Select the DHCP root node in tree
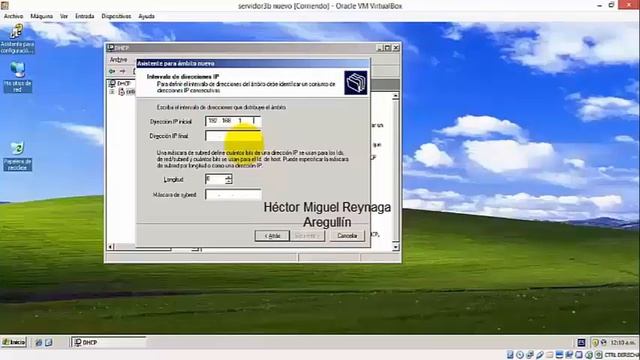The height and width of the screenshot is (360, 640). 119,83
